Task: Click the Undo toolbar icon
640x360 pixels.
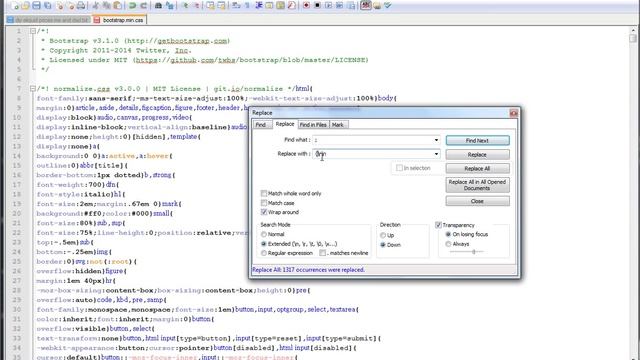Action: pyautogui.click(x=132, y=5)
